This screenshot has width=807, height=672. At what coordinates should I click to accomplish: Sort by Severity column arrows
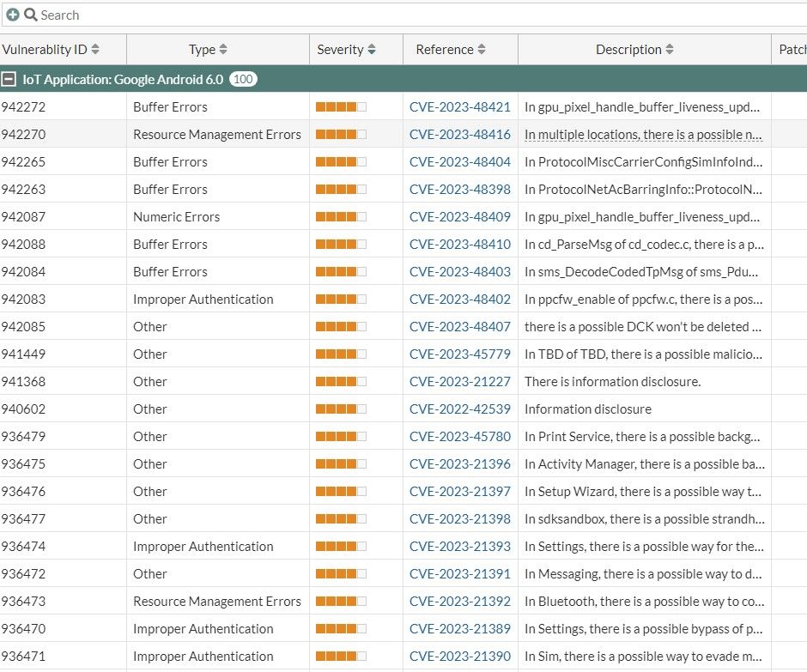click(x=372, y=50)
